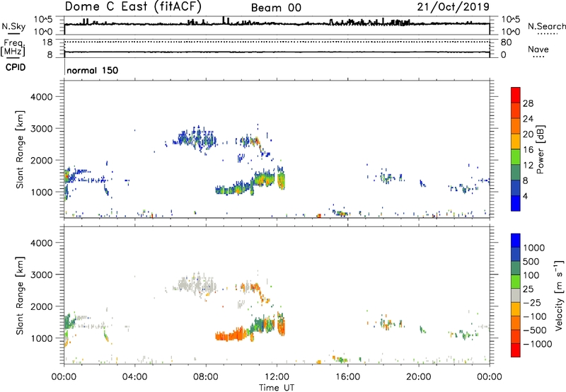
Task: Click the power echo cluster near 07:30 at 2700 km
Action: 197,139
